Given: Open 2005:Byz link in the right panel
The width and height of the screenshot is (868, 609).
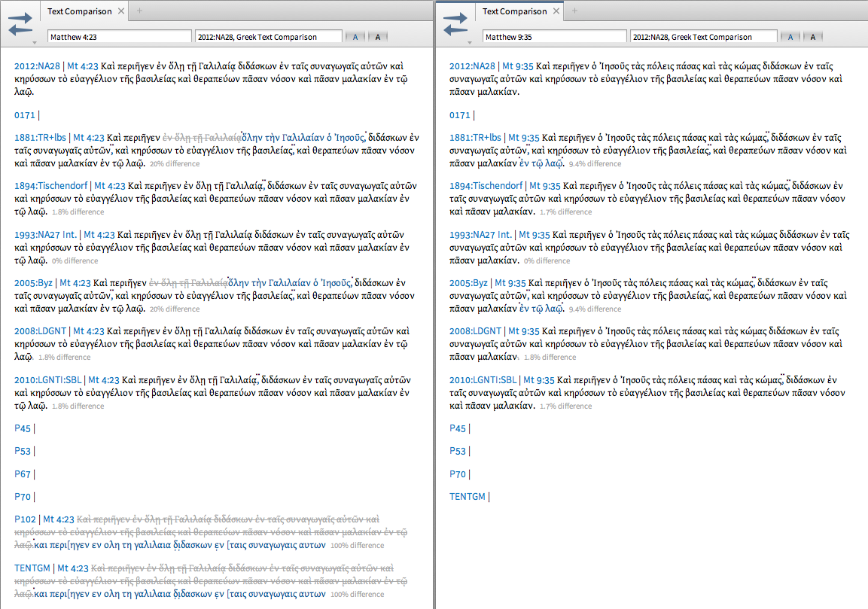Looking at the screenshot, I should click(468, 283).
